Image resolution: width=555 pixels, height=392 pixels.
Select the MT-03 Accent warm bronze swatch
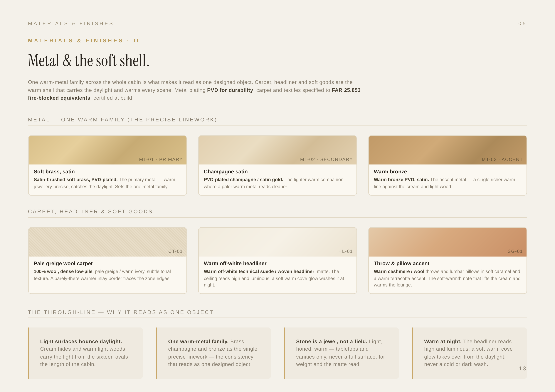(x=448, y=150)
